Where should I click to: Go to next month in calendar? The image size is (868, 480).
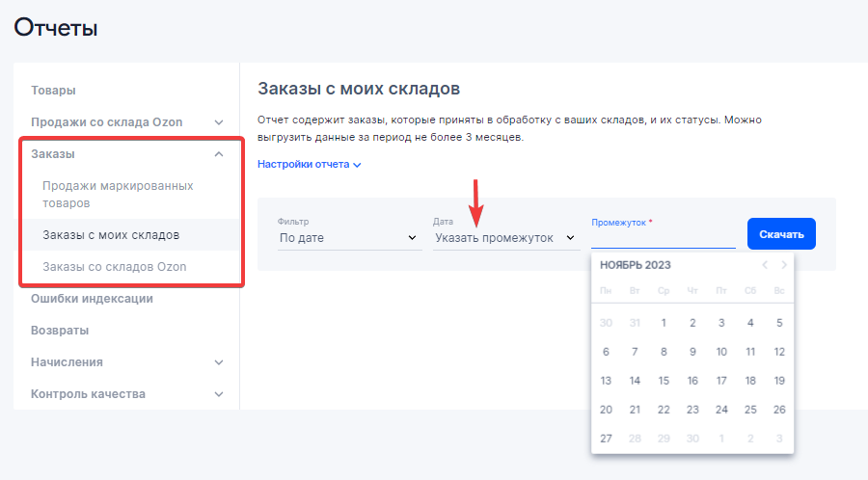click(x=784, y=265)
